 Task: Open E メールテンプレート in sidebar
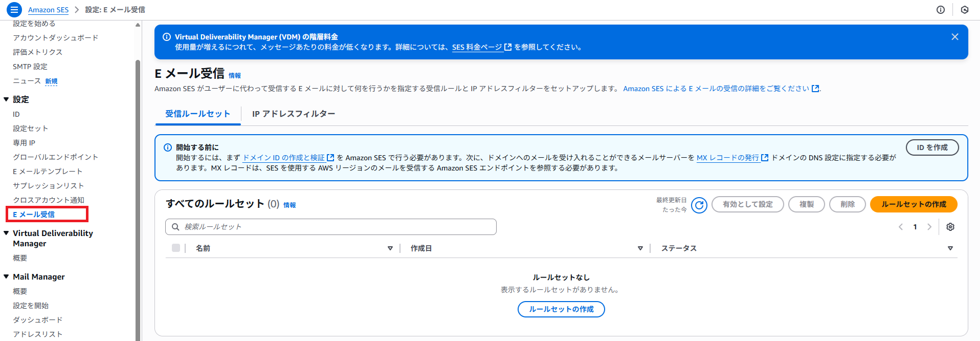point(48,172)
